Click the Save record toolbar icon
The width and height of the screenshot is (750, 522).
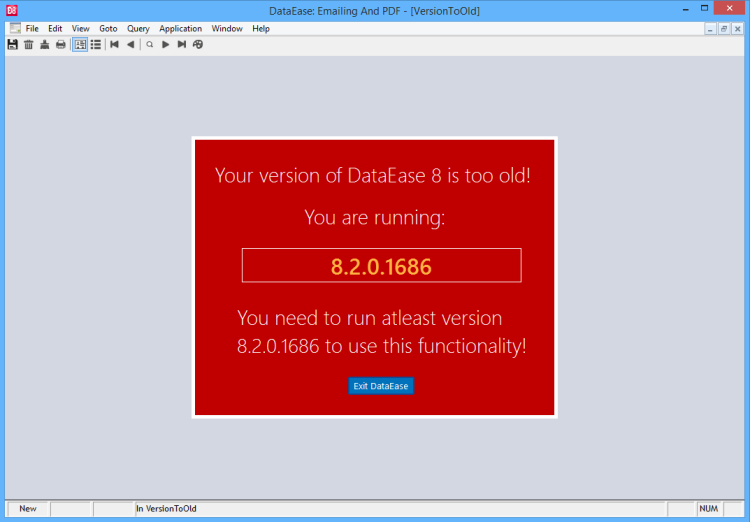click(x=12, y=44)
